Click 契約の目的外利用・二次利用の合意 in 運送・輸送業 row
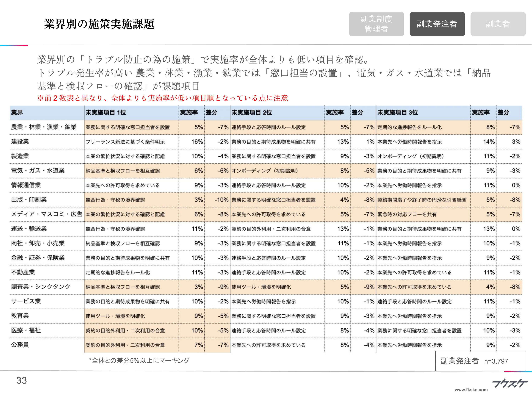 coord(271,229)
